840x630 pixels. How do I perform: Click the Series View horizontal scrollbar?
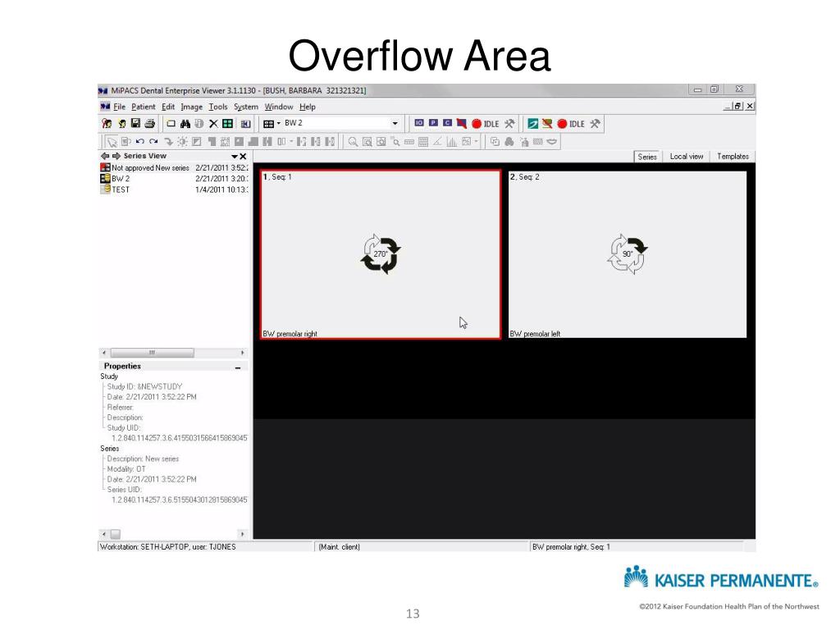(173, 353)
